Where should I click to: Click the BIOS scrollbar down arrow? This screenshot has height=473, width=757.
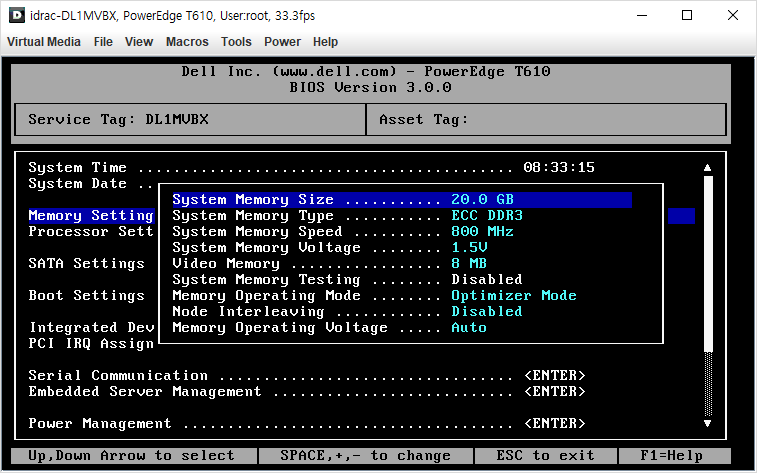point(707,423)
